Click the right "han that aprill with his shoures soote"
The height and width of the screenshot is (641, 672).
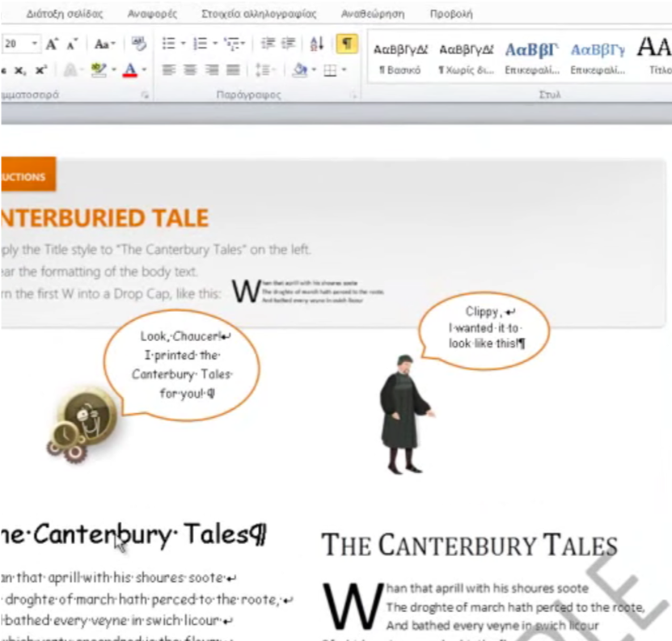point(488,588)
